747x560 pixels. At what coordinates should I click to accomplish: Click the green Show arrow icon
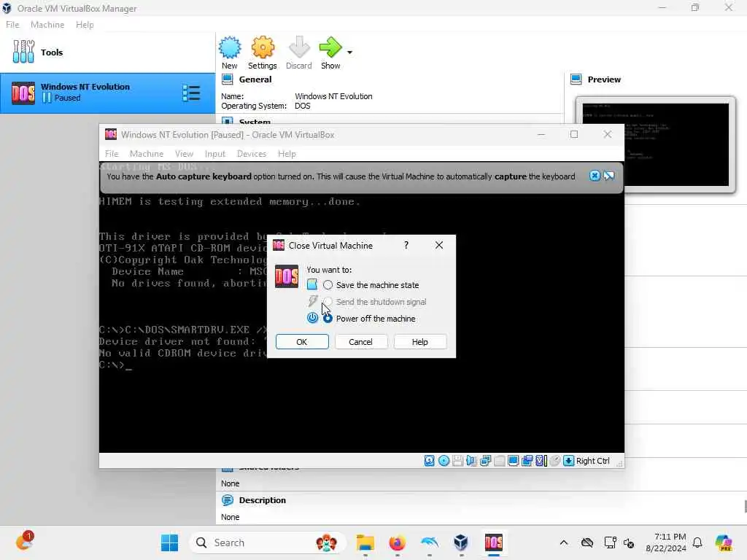[330, 47]
